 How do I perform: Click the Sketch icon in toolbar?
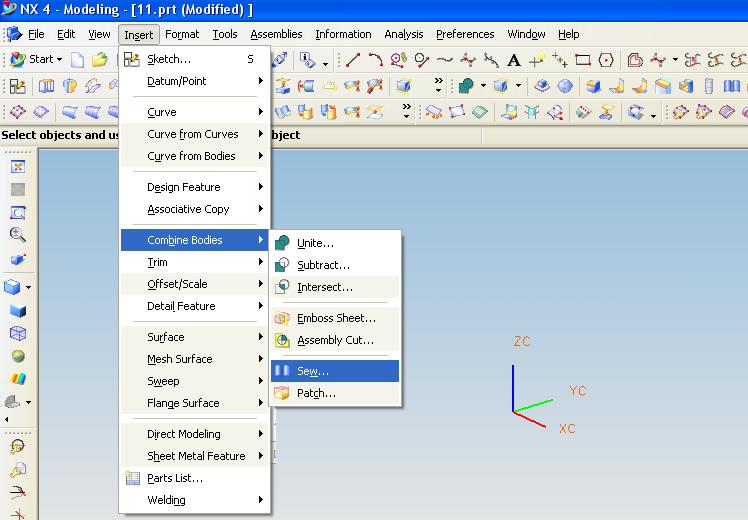[18, 86]
